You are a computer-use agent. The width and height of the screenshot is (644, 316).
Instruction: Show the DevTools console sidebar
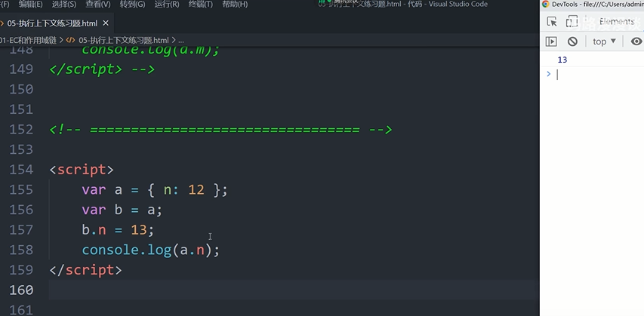click(x=551, y=41)
